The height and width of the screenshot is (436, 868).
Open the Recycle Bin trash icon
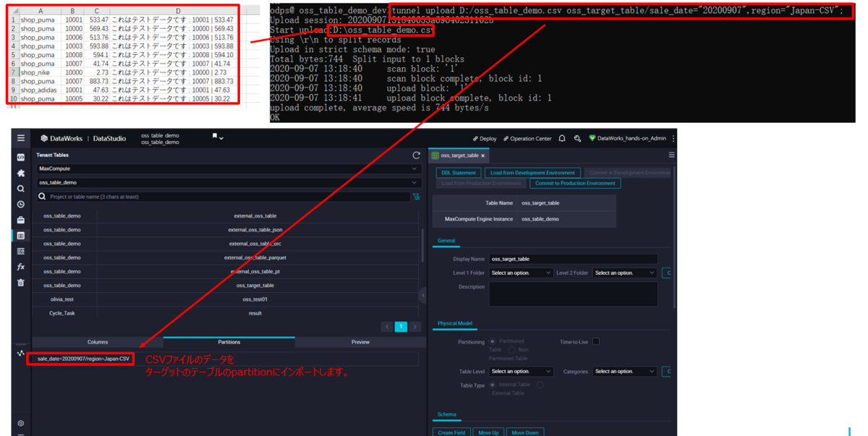coord(21,283)
